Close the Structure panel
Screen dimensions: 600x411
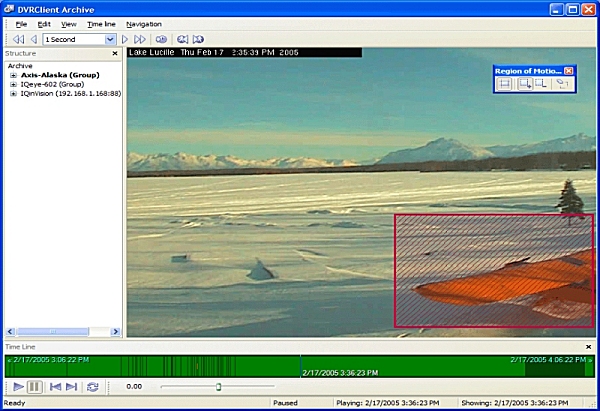[114, 53]
